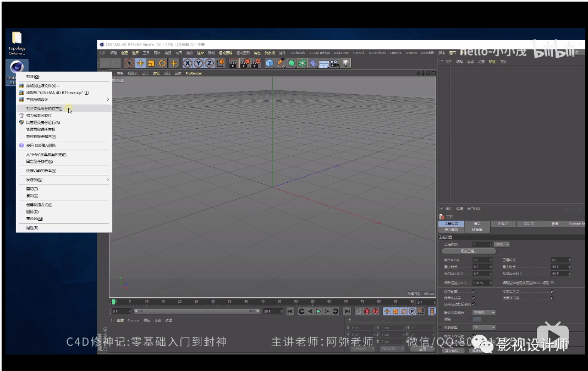Activate the Move tool in toolbar
588x371 pixels.
[141, 63]
